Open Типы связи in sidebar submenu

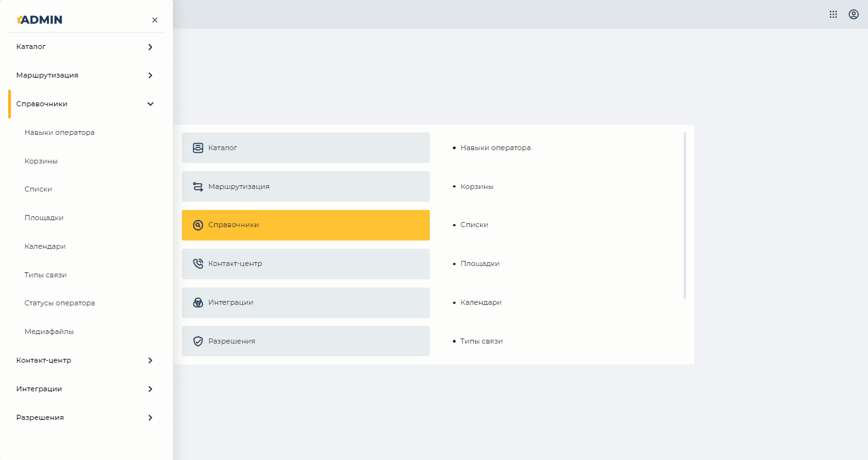[x=46, y=275]
